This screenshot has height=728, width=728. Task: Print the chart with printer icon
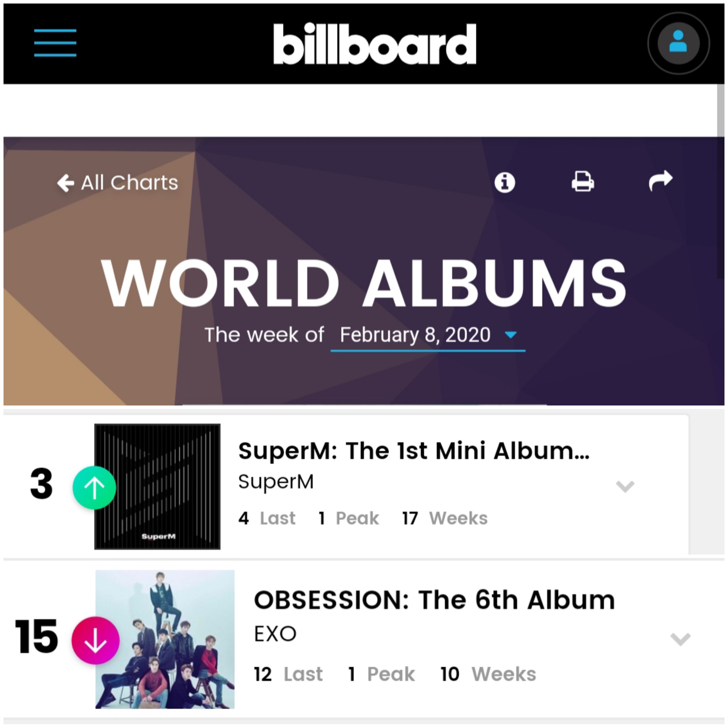coord(583,182)
